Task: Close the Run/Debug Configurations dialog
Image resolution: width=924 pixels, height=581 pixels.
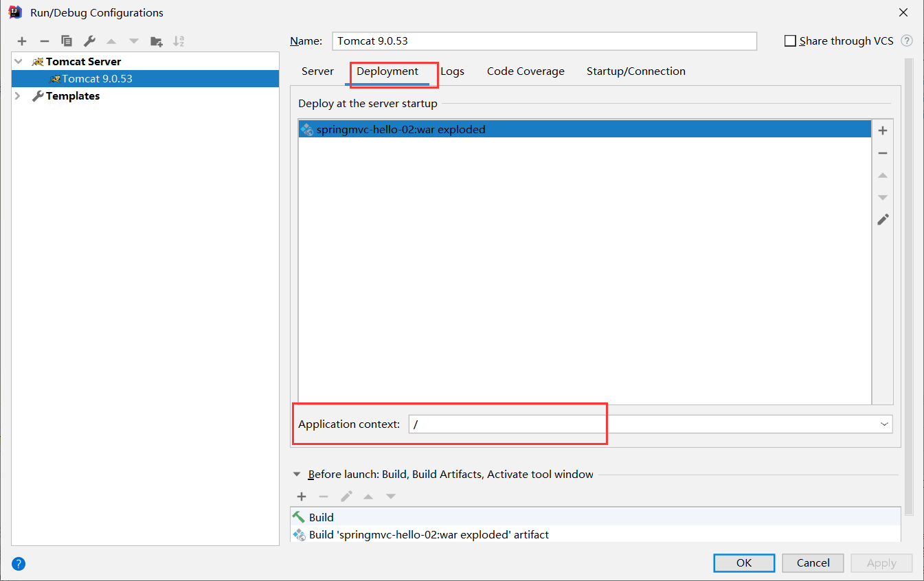Action: [903, 12]
